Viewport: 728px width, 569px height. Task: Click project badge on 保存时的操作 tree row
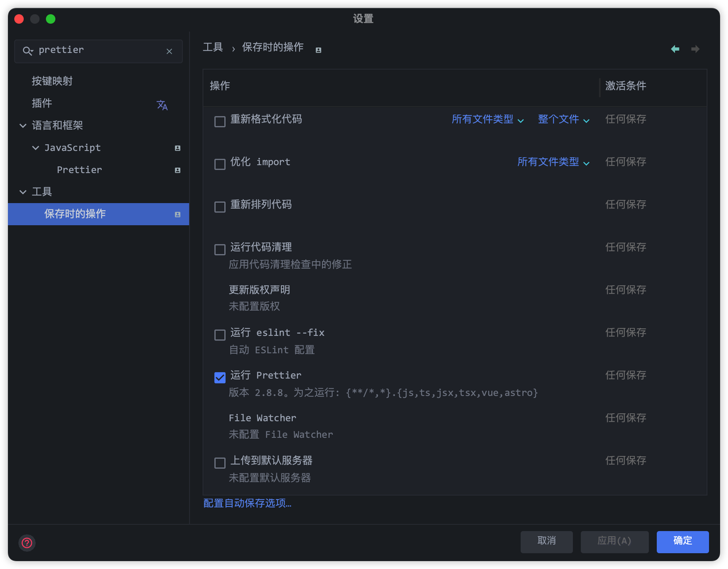(x=177, y=215)
